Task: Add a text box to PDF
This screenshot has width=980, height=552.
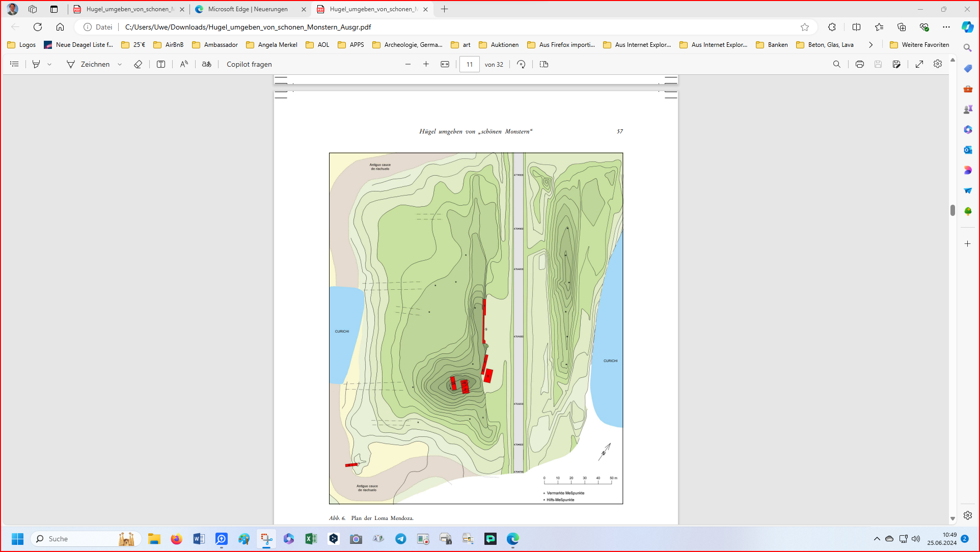Action: [161, 64]
